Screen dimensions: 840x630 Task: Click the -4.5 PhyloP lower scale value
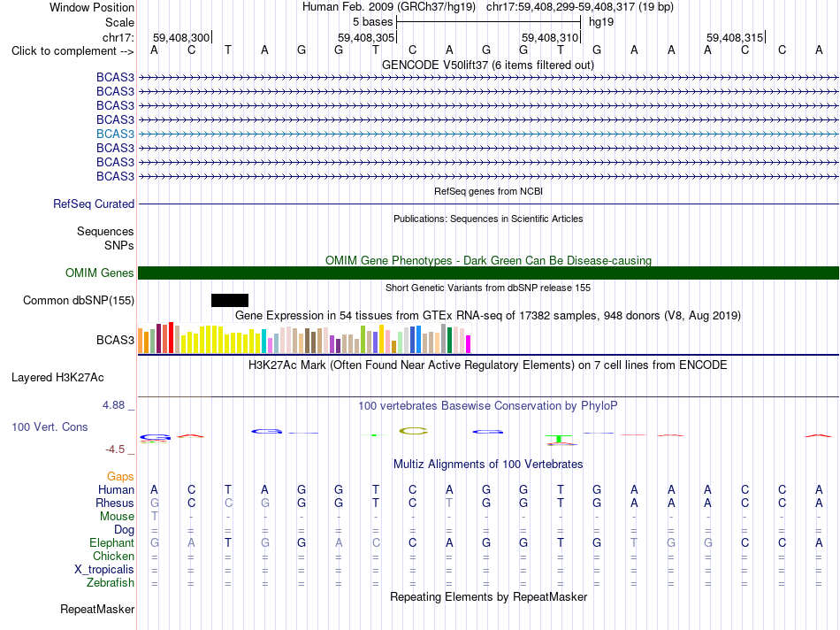tap(115, 449)
